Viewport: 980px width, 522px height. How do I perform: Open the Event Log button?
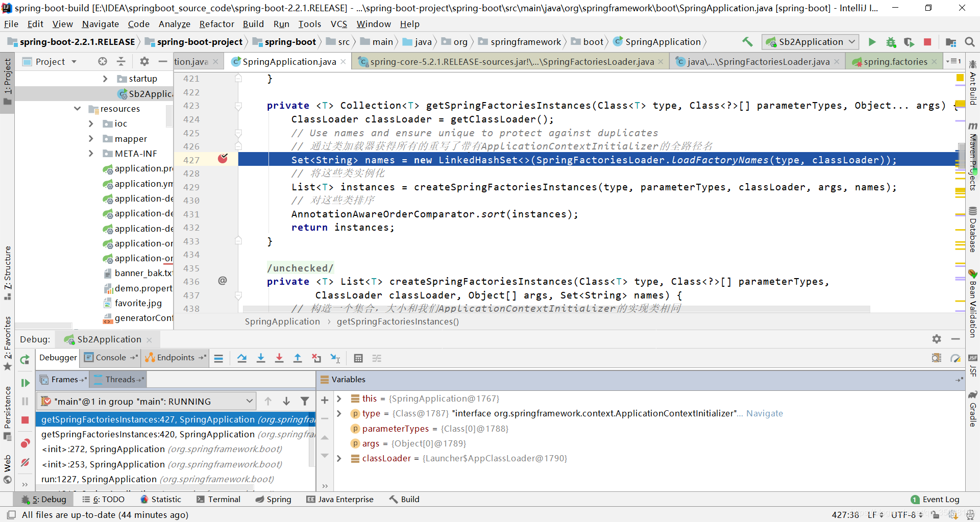(935, 499)
